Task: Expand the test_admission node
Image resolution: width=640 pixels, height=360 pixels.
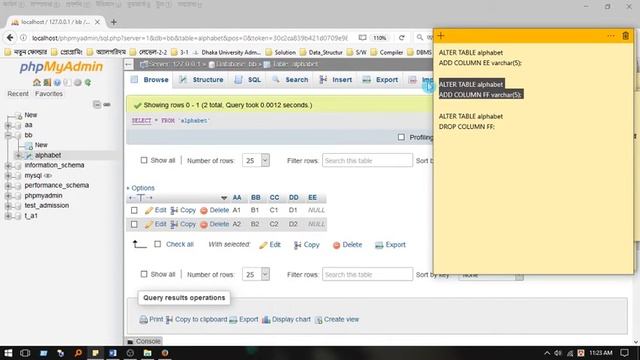Action: pyautogui.click(x=8, y=206)
